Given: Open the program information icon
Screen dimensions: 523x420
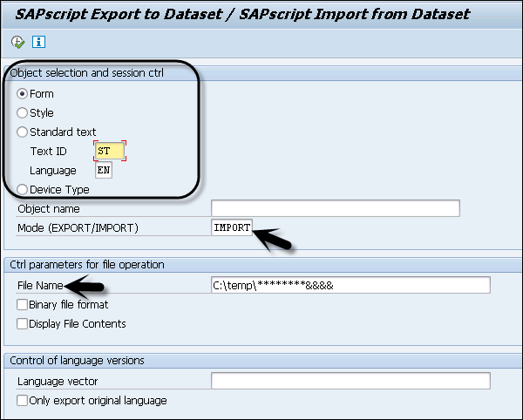Looking at the screenshot, I should (38, 42).
